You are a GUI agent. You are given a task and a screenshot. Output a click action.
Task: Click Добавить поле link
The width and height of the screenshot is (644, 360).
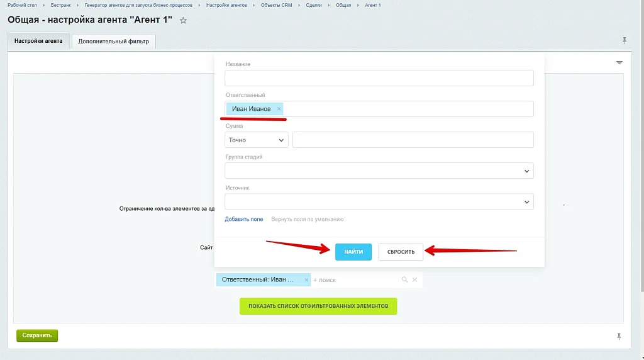pos(243,219)
